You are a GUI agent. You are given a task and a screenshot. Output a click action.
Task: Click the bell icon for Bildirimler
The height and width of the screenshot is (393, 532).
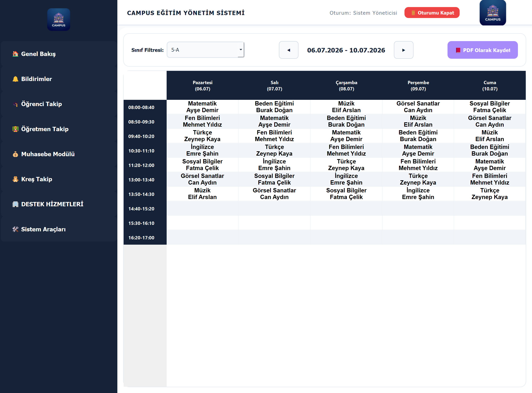point(15,79)
